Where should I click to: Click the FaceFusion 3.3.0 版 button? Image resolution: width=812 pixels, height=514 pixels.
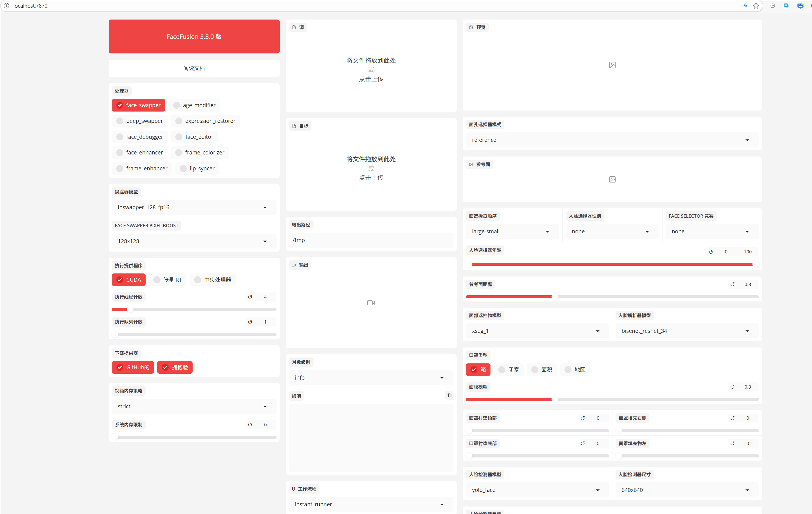tap(194, 36)
